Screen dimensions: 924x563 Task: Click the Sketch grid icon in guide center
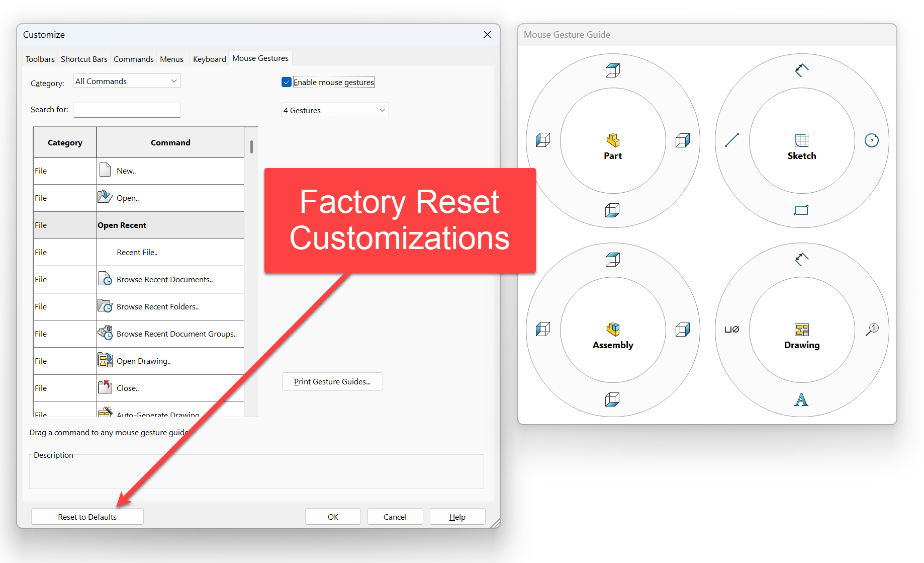[x=802, y=140]
